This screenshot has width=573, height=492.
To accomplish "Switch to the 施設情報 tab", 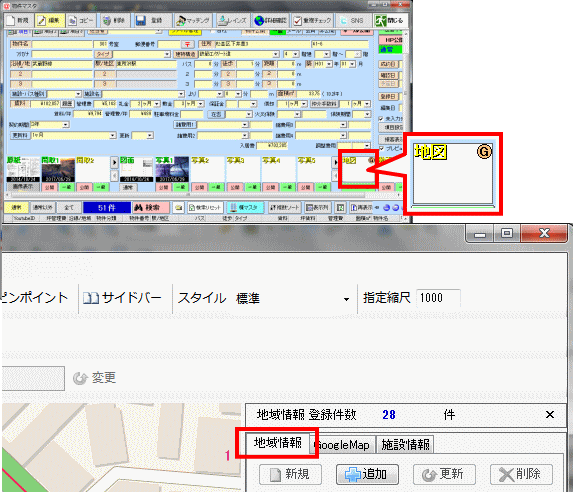I will click(405, 445).
